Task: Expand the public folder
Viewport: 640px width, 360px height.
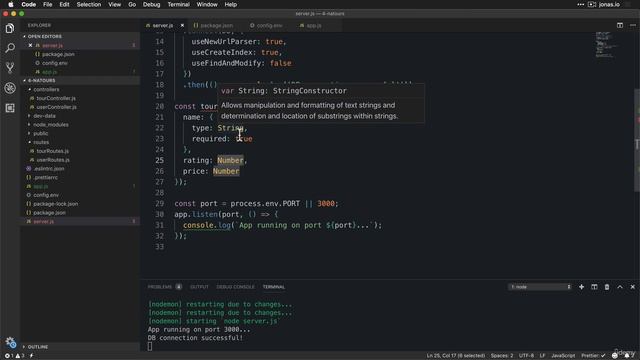Action: (40, 133)
